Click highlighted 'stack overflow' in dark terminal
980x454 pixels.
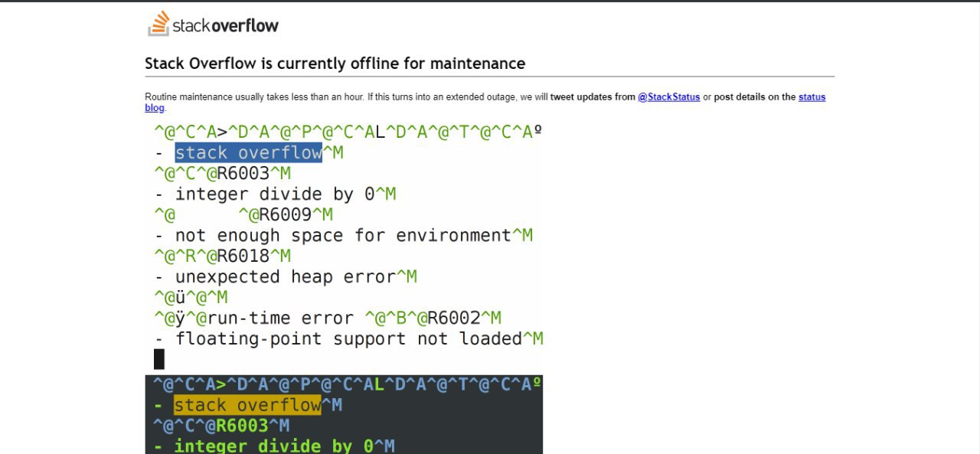click(247, 405)
